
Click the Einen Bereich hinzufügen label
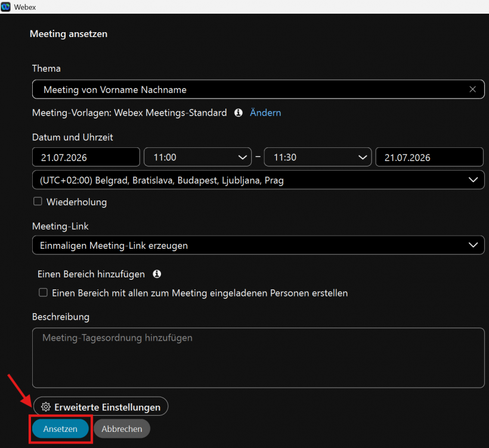coord(91,274)
